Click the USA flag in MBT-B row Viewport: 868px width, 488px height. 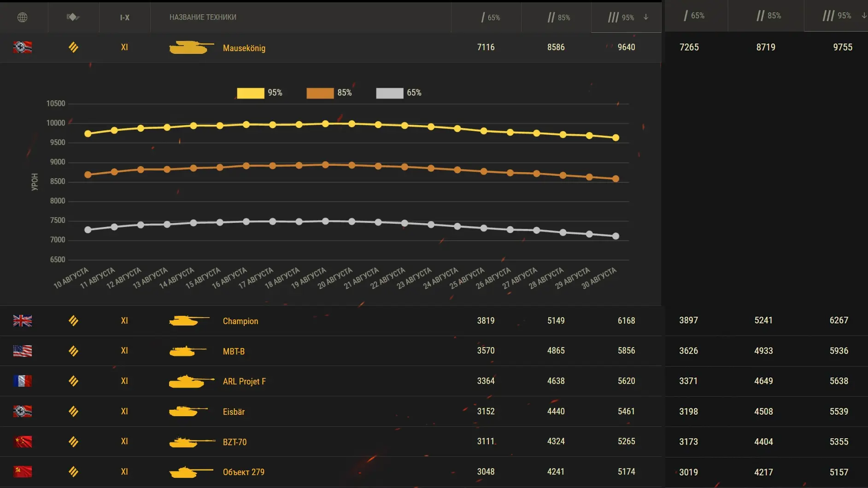pyautogui.click(x=22, y=351)
